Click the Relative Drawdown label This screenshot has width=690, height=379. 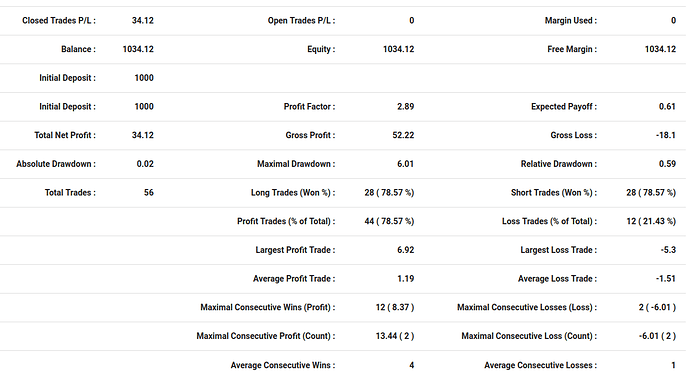pyautogui.click(x=559, y=164)
